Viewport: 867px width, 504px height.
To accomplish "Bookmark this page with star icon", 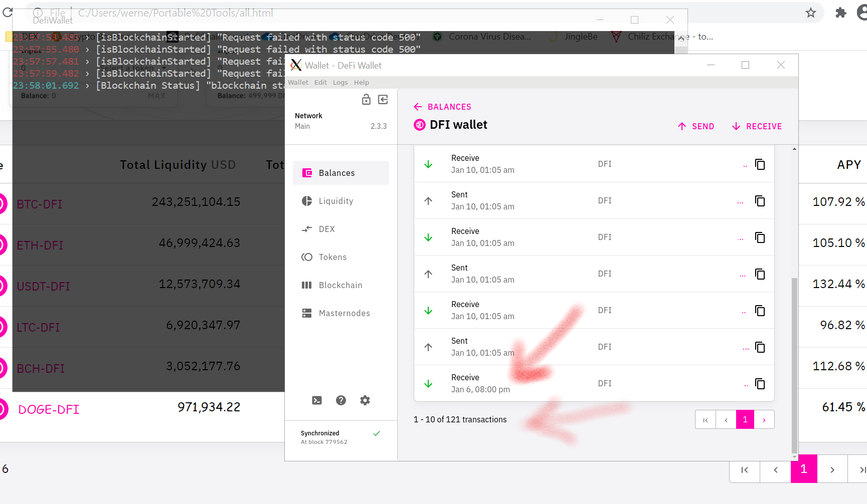I will (811, 13).
